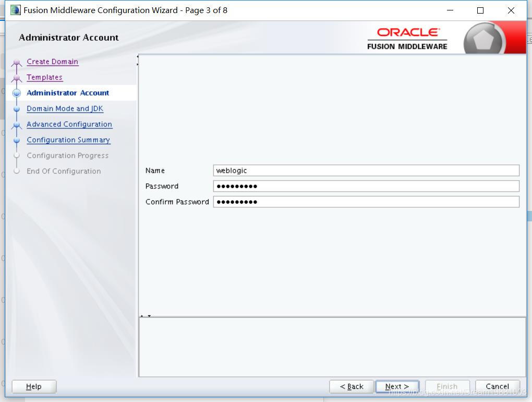Click the Templates step node icon
Viewport: 532px width, 402px height.
(x=17, y=78)
